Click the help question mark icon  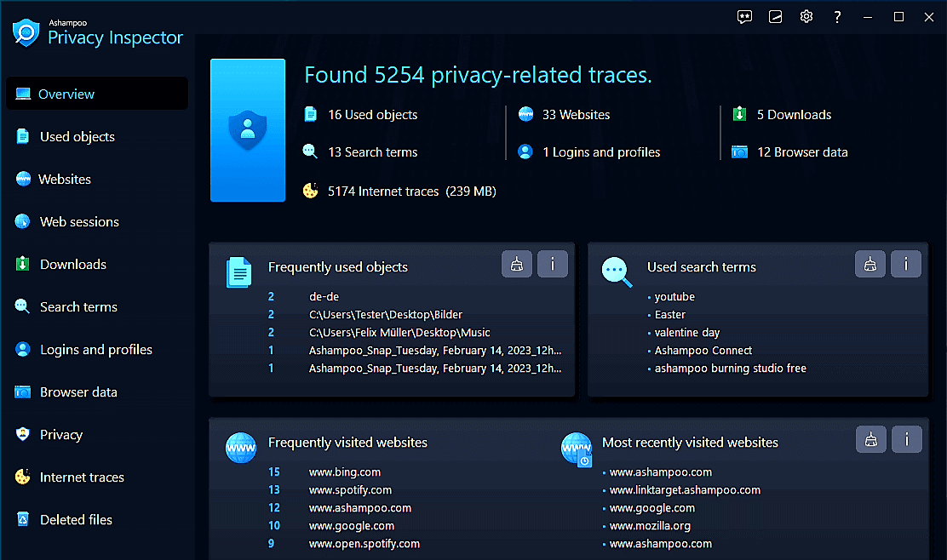(838, 17)
